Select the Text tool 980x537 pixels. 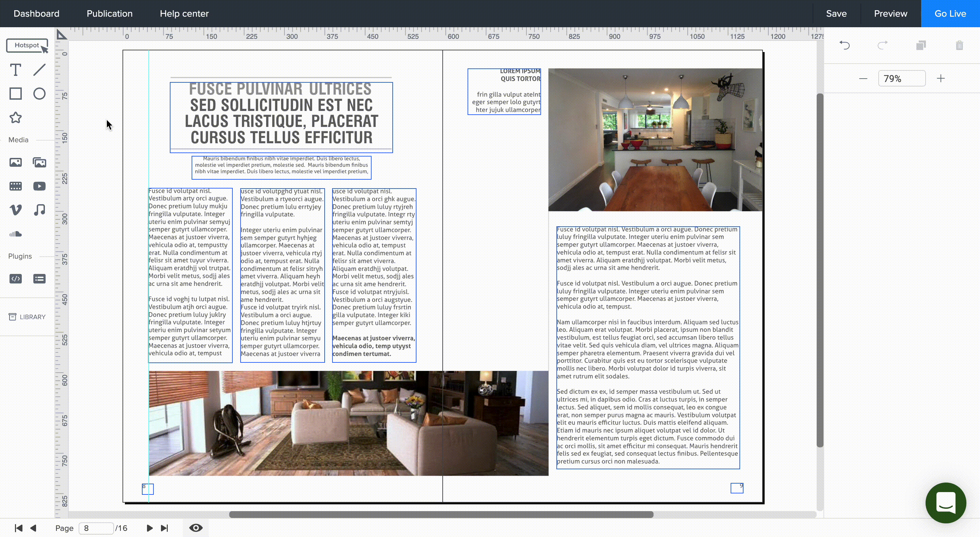[15, 70]
